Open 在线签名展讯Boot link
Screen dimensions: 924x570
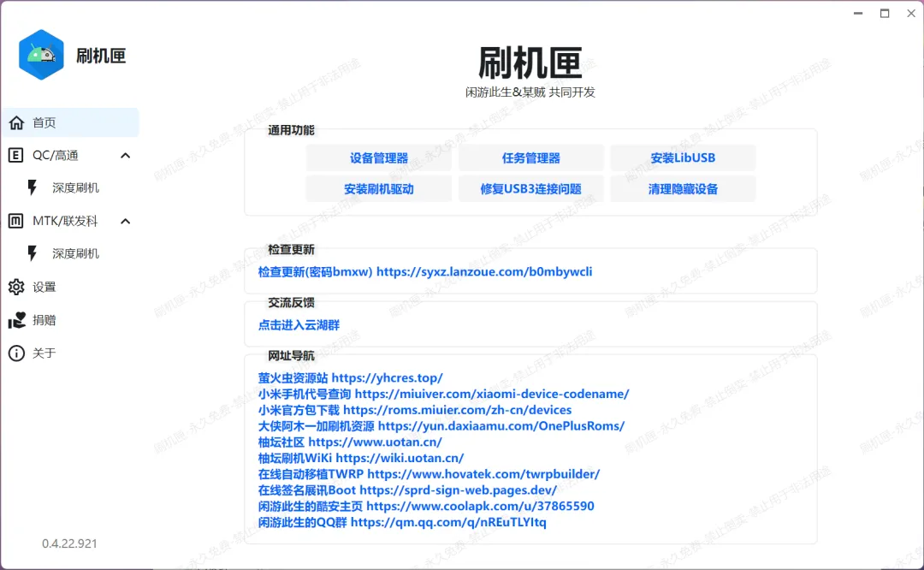406,490
